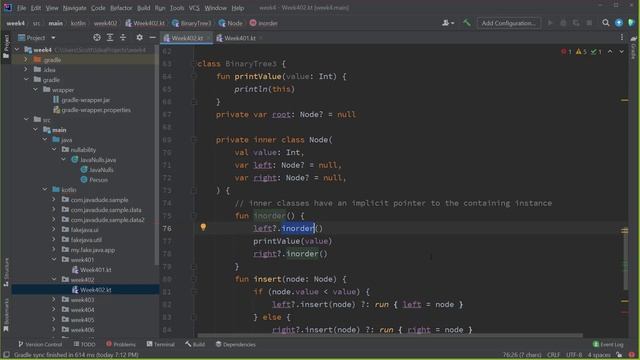The image size is (640, 360).
Task: Select the Person class in tree
Action: 94,180
